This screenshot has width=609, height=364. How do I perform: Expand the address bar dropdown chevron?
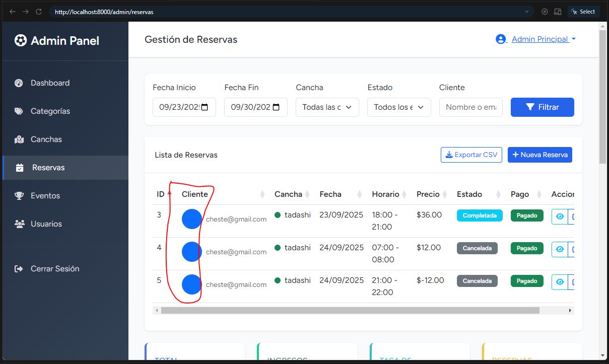coord(527,12)
